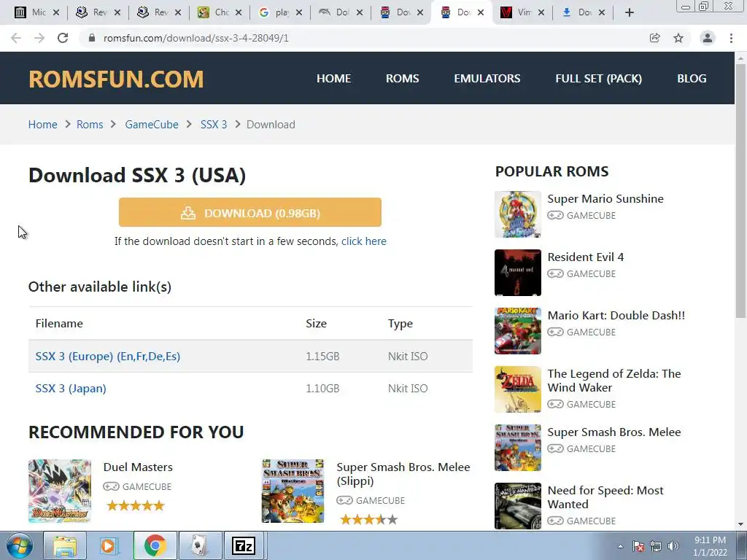Click the 'click here' download link
This screenshot has height=560, width=747.
pyautogui.click(x=363, y=241)
